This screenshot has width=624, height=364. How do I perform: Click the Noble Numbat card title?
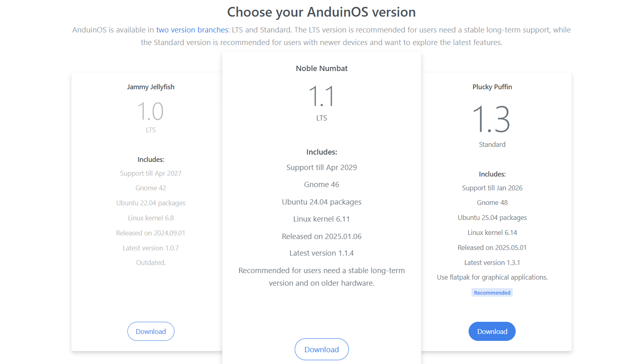(321, 68)
